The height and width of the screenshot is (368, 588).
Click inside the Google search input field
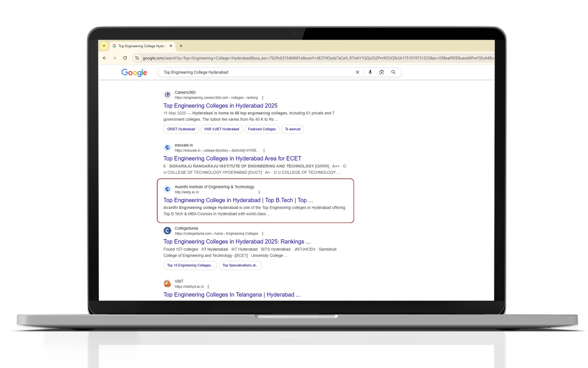pyautogui.click(x=254, y=72)
